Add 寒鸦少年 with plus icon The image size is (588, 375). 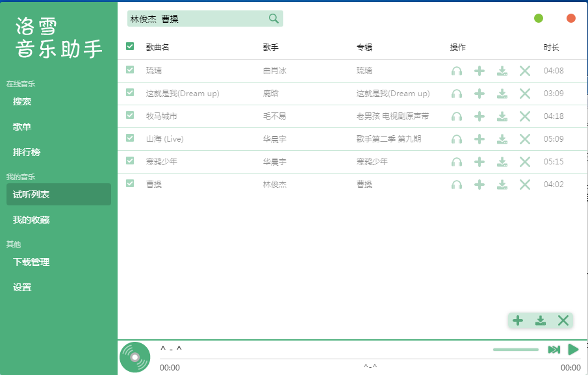[479, 162]
